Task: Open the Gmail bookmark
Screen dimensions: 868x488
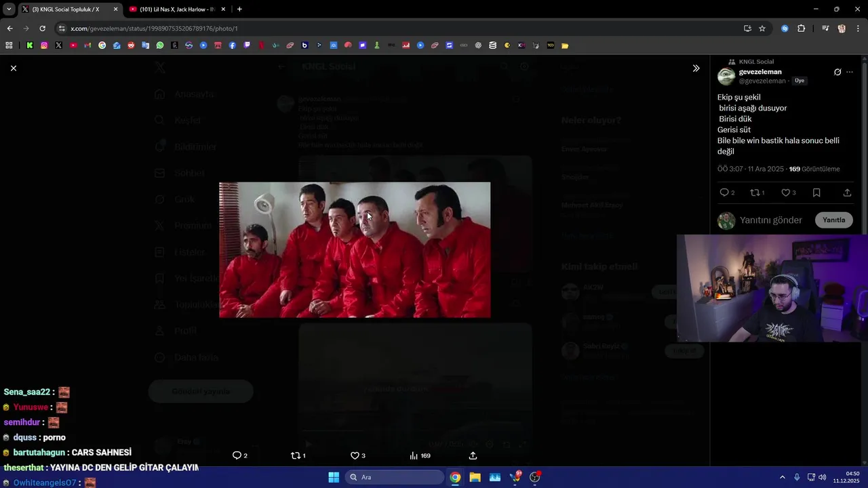Action: pyautogui.click(x=87, y=45)
